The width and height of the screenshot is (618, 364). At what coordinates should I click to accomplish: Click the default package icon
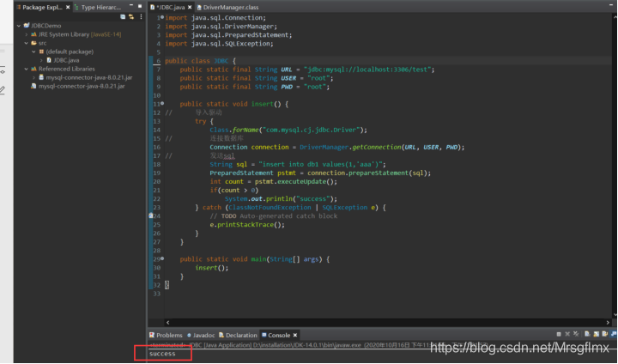[41, 52]
